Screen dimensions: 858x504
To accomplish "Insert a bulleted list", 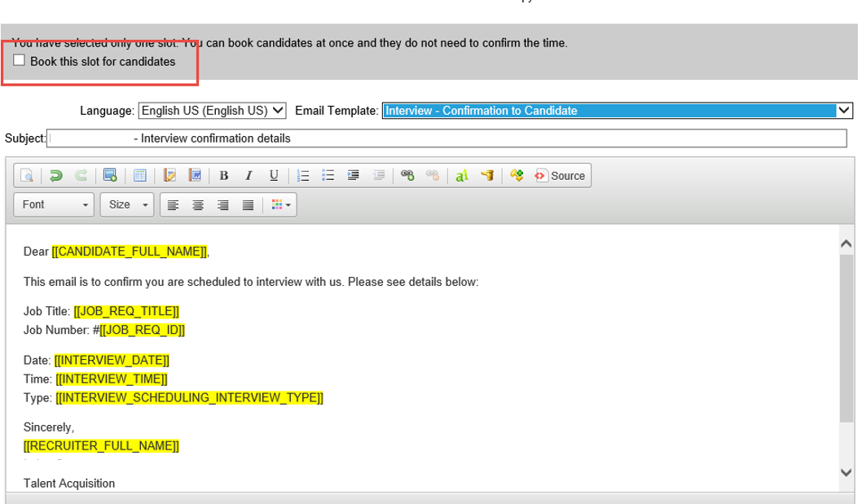I will (328, 176).
